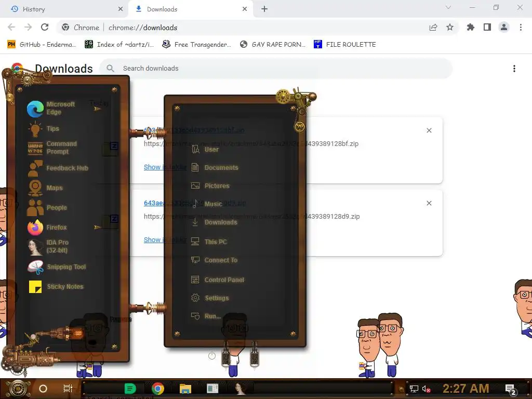The image size is (532, 399).
Task: Open the tab search chevron
Action: point(448,7)
